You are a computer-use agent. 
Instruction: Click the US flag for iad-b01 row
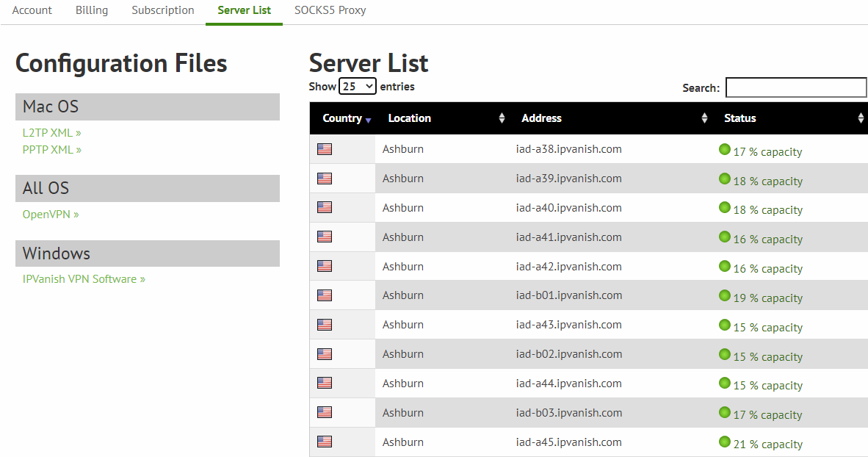point(325,295)
